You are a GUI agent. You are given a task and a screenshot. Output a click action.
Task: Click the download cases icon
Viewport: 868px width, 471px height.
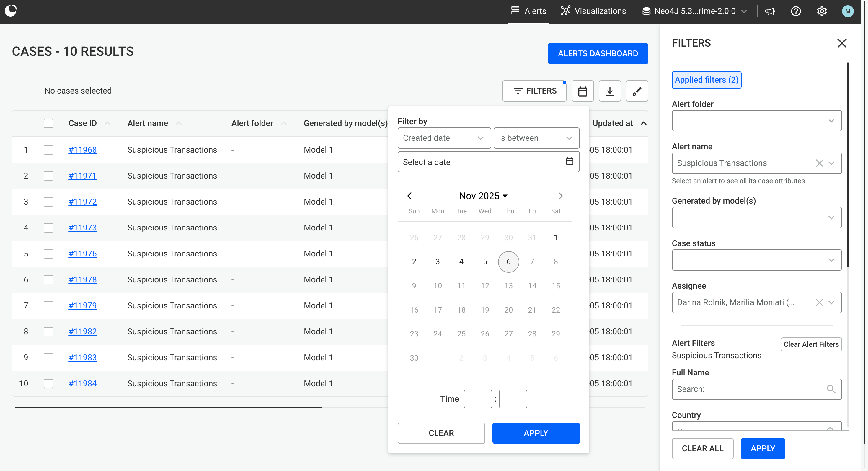point(610,91)
